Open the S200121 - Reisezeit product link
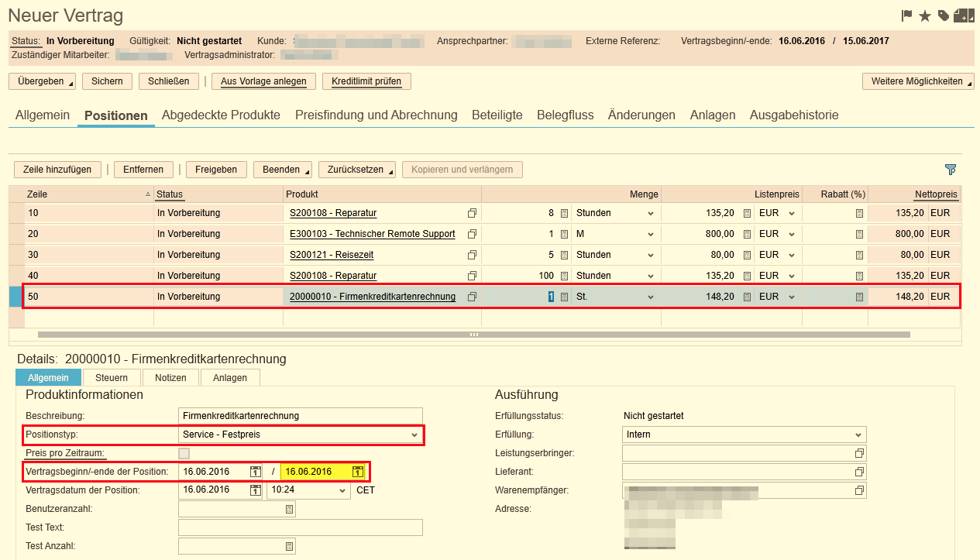980x560 pixels. point(333,255)
